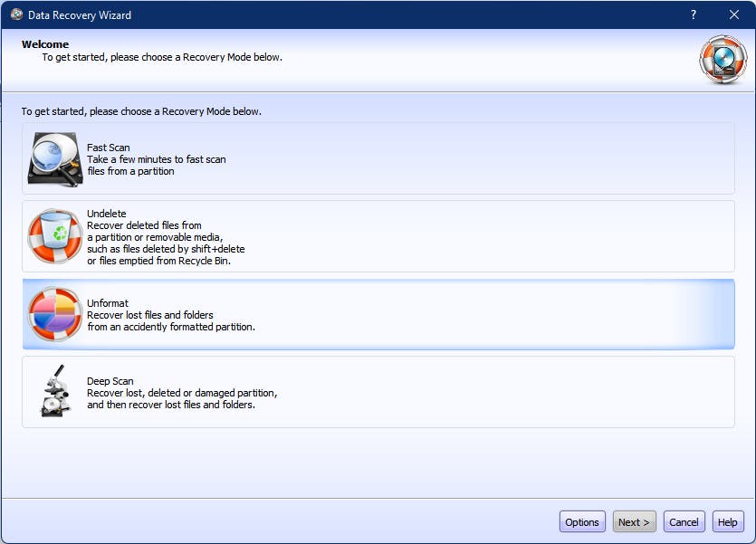Click the Undelete recycle bin lifebuoy icon
Screen dimensions: 756x544
pos(55,236)
